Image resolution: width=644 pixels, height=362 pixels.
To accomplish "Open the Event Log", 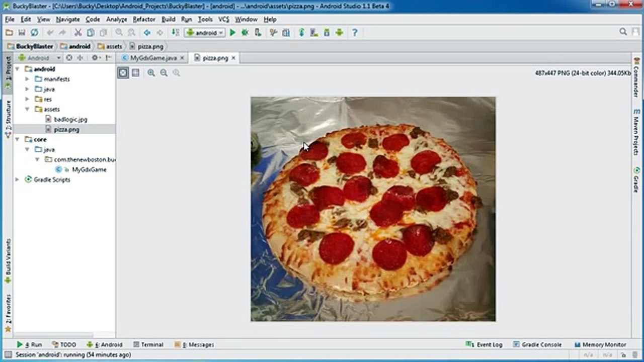I will coord(485,344).
